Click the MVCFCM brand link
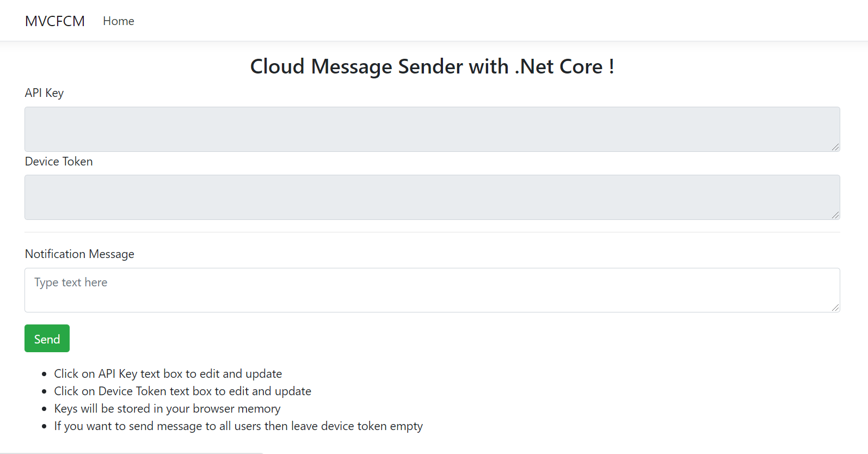The height and width of the screenshot is (454, 868). (x=54, y=21)
